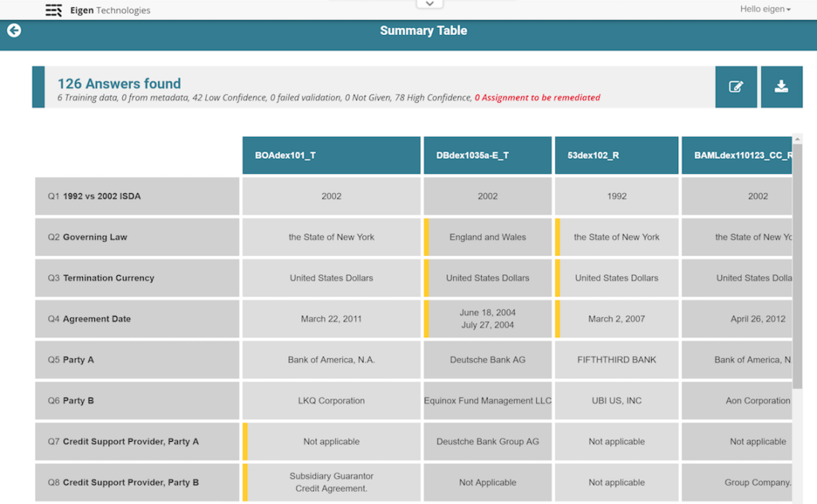Select the 53dex102_R column header
The width and height of the screenshot is (817, 504).
(617, 156)
